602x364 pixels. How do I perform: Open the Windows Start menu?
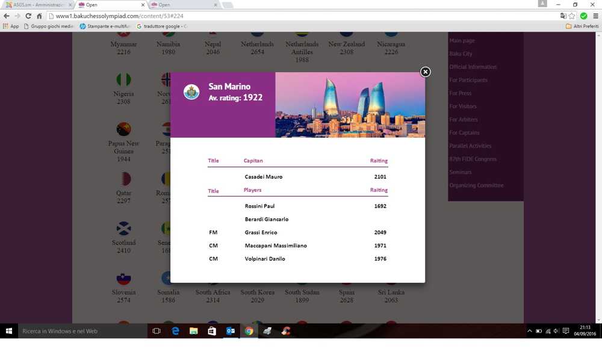click(9, 331)
